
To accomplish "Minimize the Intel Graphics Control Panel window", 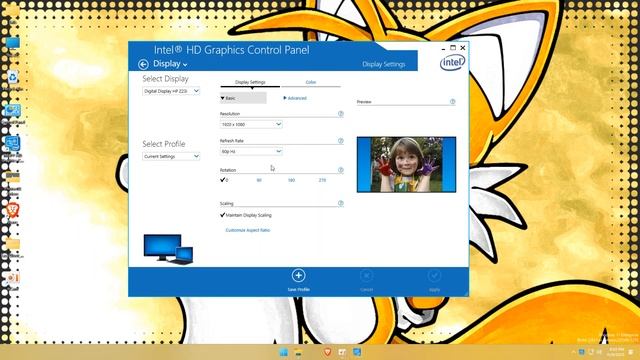I will 443,48.
